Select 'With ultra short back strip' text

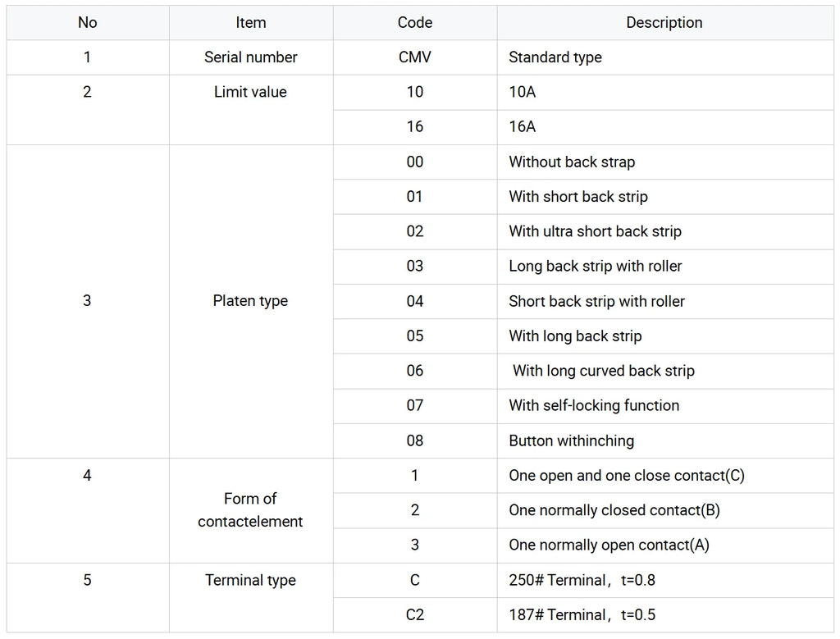(x=596, y=231)
